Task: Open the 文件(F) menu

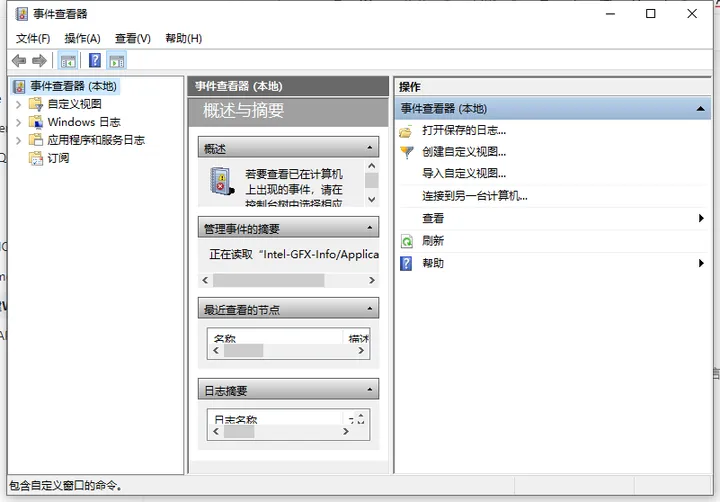Action: (x=33, y=39)
